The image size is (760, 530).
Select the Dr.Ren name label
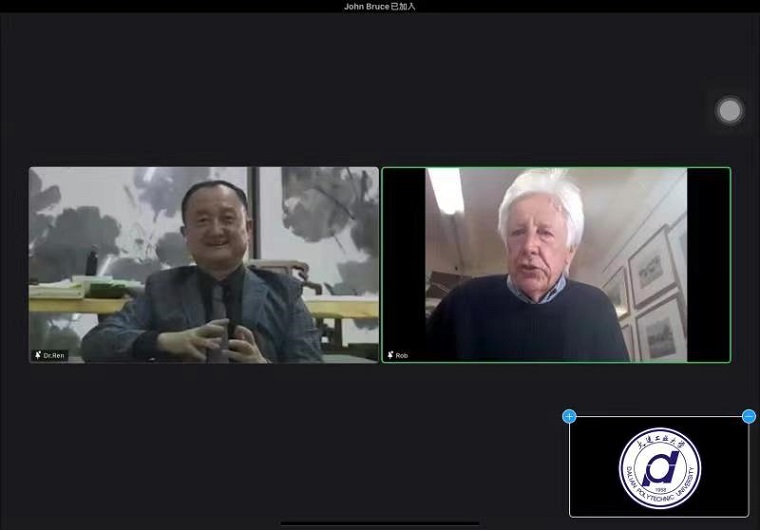tap(54, 355)
